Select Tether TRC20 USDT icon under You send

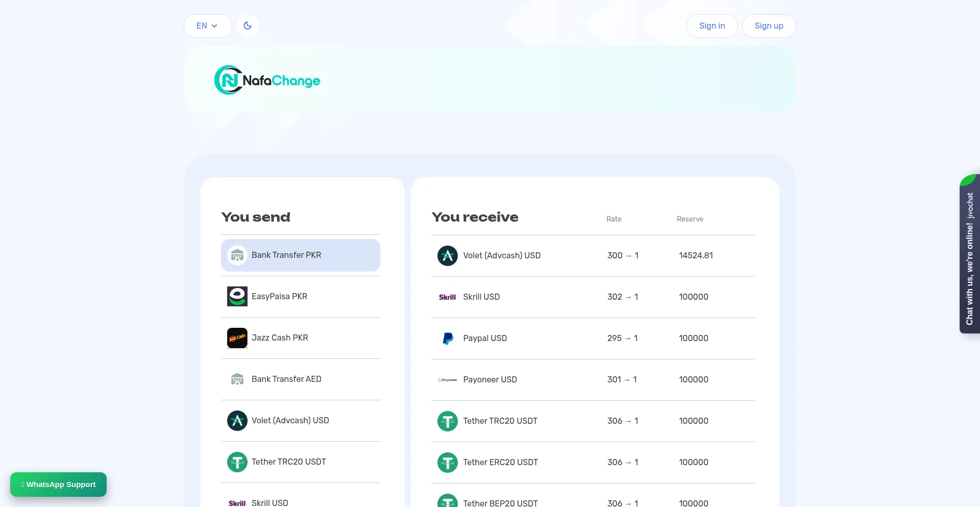pos(237,462)
